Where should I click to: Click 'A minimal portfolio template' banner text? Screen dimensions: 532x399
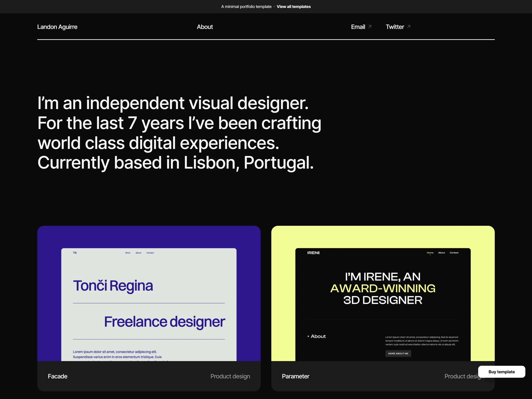[246, 7]
